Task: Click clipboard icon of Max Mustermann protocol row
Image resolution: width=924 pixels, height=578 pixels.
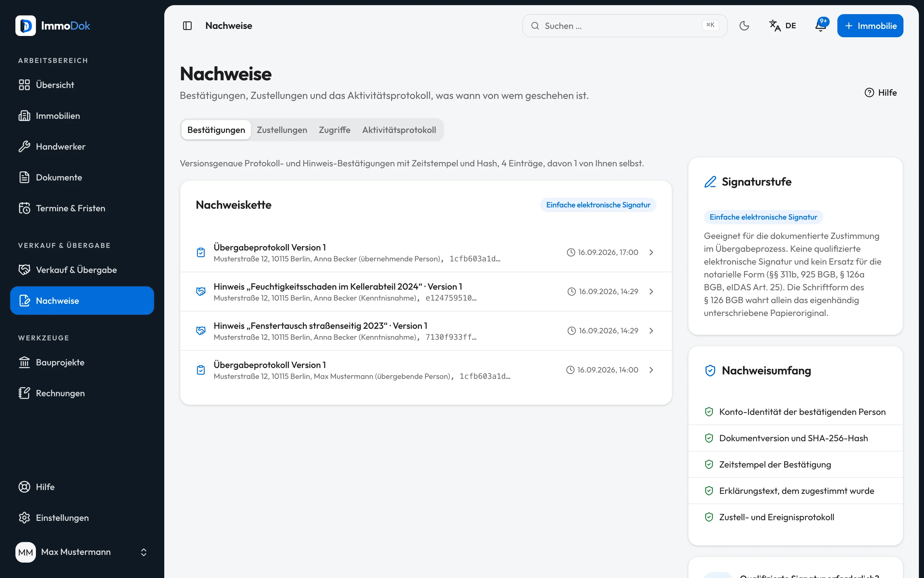Action: point(201,370)
